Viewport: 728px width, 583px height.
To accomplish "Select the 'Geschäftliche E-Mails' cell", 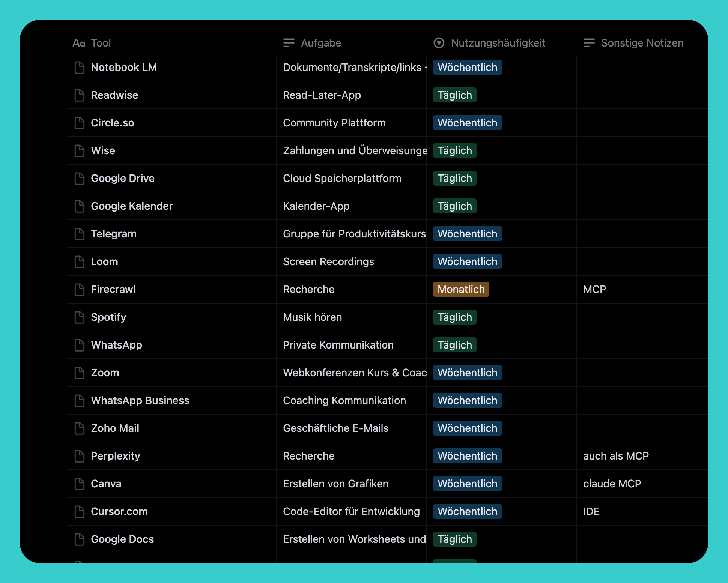I will (352, 428).
